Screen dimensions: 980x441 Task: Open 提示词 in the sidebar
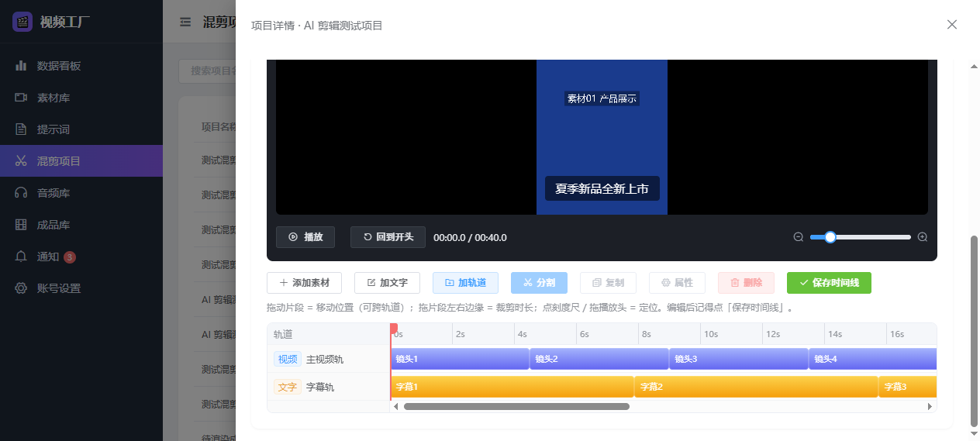(x=81, y=129)
